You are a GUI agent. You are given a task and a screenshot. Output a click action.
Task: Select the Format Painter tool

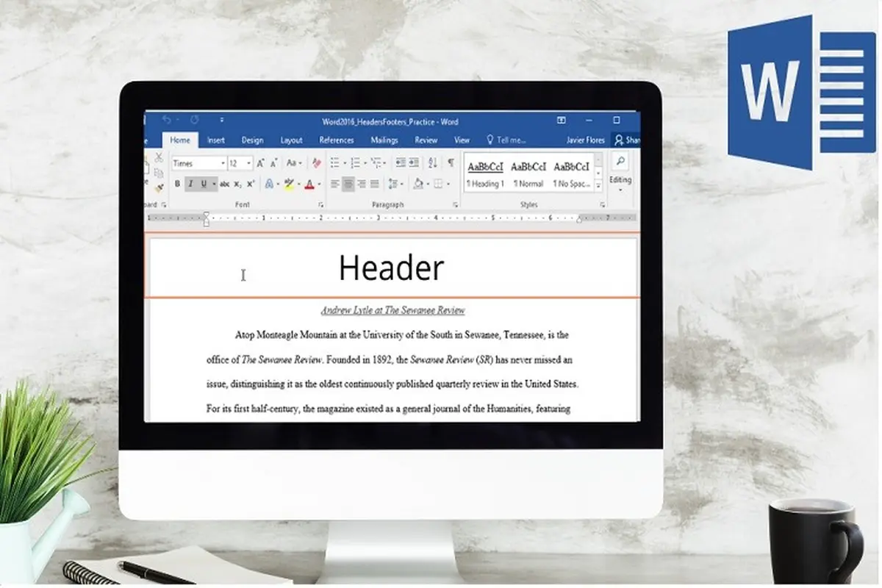tap(159, 185)
